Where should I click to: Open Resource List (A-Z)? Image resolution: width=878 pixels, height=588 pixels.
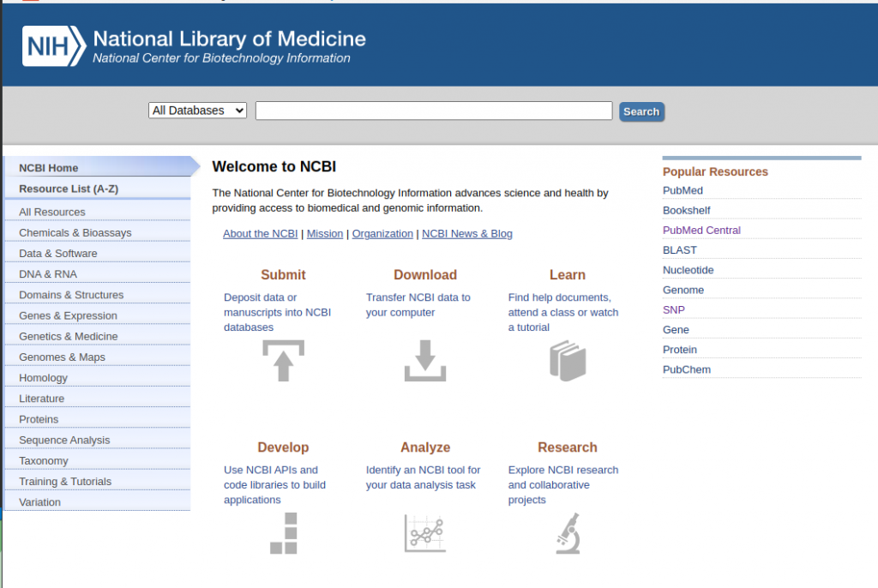click(x=98, y=189)
